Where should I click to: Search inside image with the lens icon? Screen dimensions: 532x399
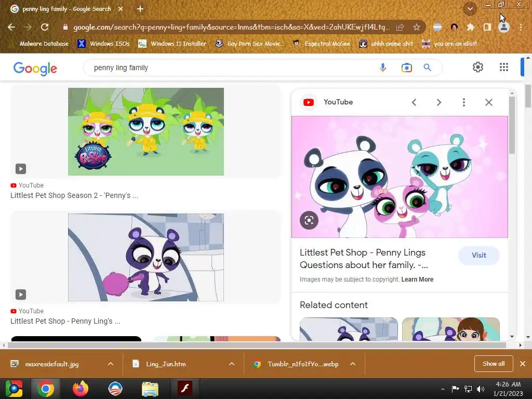tap(309, 220)
